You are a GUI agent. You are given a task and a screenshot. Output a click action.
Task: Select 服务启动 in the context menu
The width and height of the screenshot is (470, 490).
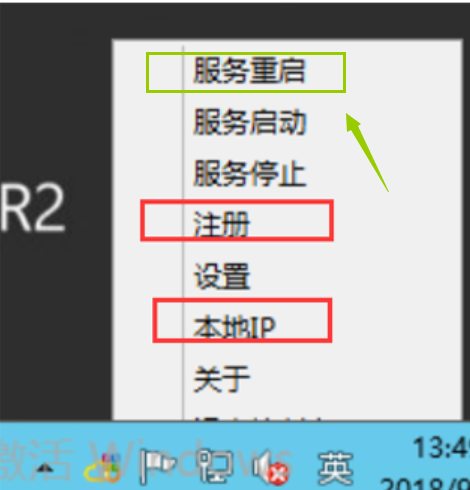tap(249, 122)
